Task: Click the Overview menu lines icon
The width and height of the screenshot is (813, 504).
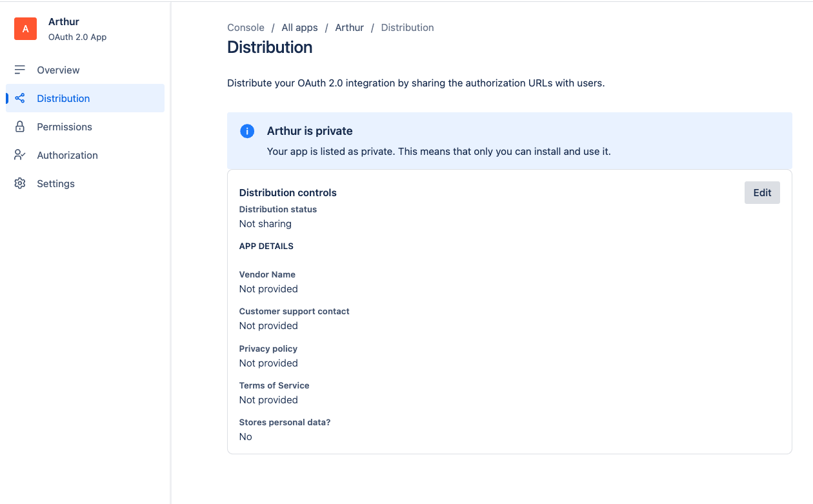Action: coord(20,70)
